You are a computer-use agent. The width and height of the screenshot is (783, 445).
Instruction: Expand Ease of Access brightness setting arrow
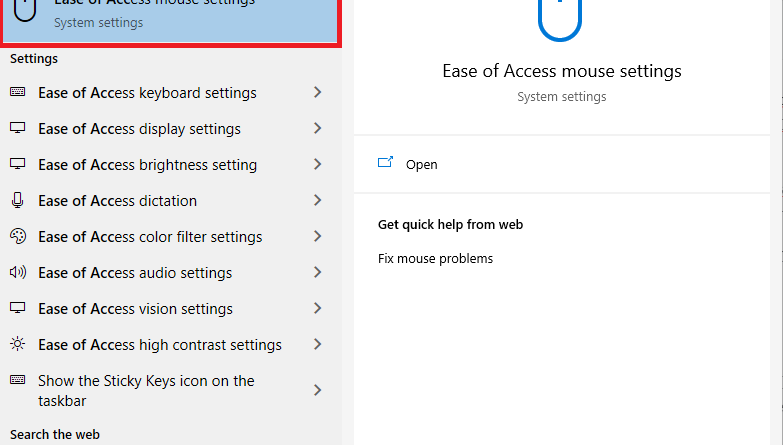tap(318, 164)
